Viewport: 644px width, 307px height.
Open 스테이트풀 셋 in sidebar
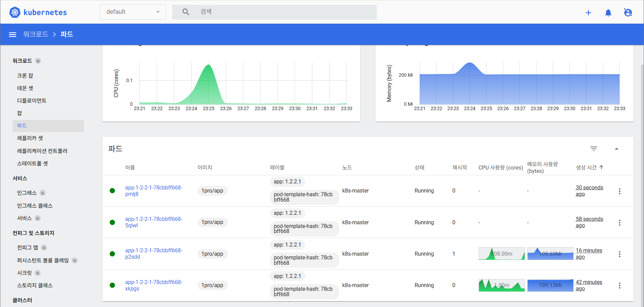click(32, 163)
